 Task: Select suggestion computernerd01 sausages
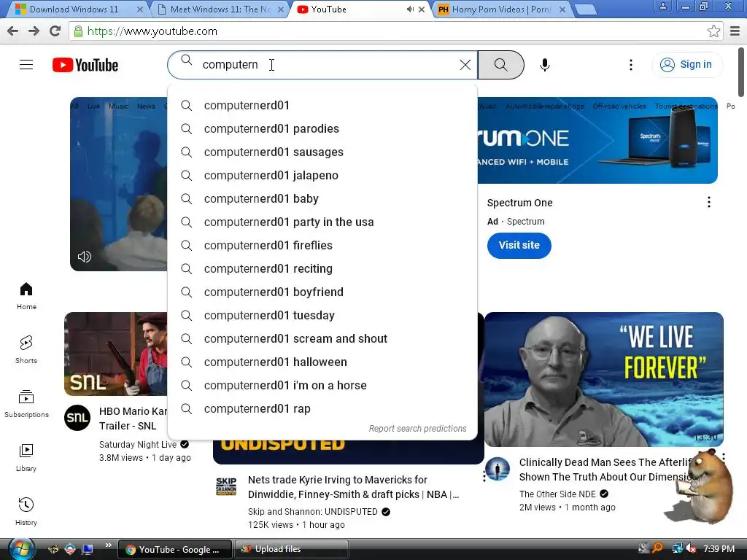click(322, 152)
